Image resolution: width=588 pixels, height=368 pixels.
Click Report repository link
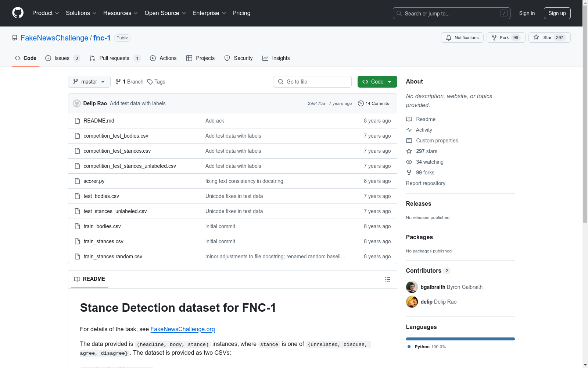point(426,183)
